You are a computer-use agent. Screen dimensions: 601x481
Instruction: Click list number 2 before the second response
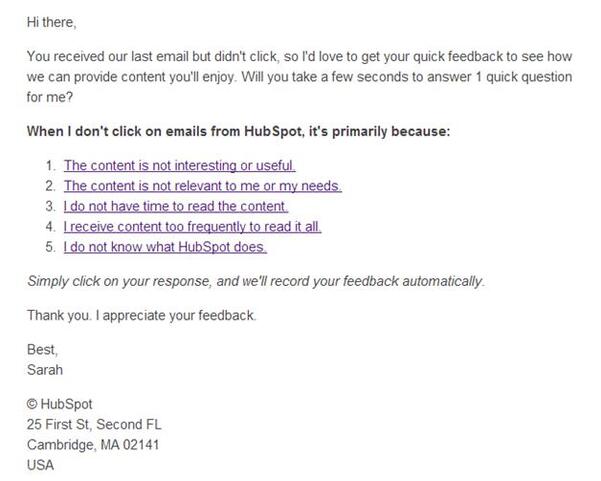[51, 186]
